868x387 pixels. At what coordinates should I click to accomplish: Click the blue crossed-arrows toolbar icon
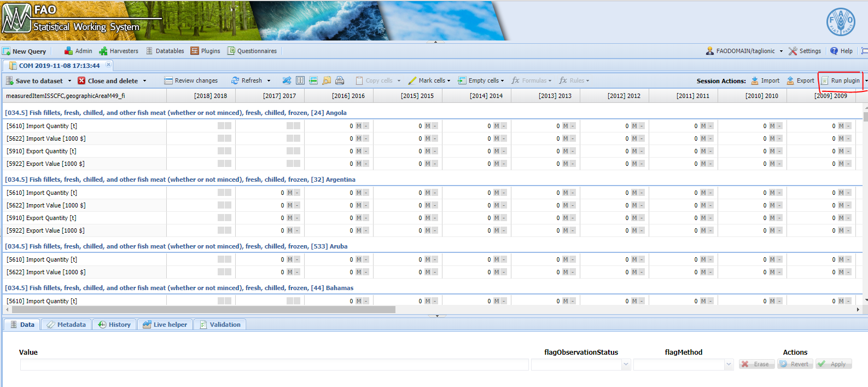pyautogui.click(x=287, y=80)
